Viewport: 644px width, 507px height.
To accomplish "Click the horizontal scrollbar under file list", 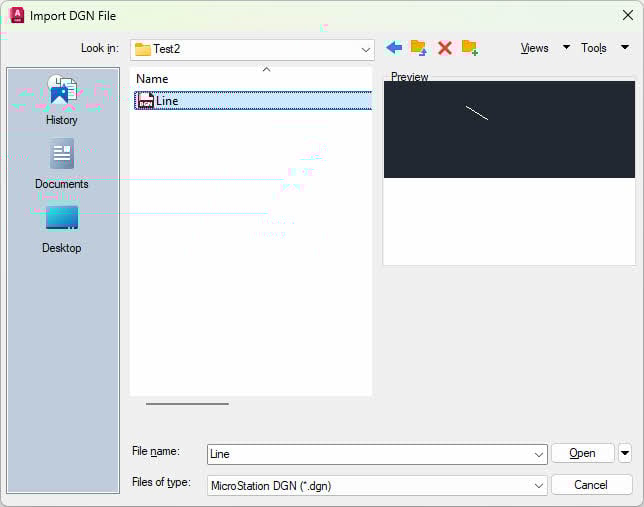I will coord(187,404).
